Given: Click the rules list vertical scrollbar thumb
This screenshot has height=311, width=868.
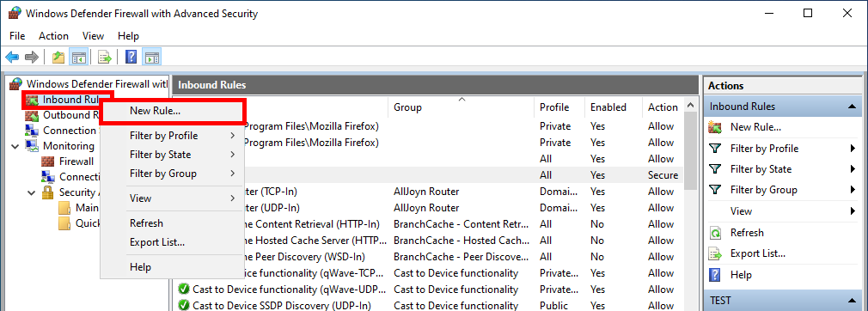Looking at the screenshot, I should click(x=689, y=150).
